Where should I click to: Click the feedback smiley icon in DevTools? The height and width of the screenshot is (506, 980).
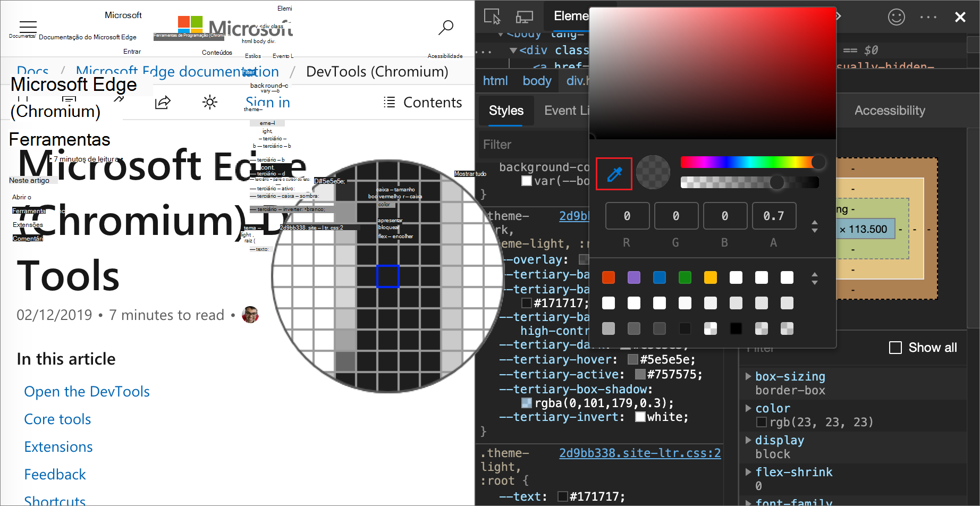(896, 16)
